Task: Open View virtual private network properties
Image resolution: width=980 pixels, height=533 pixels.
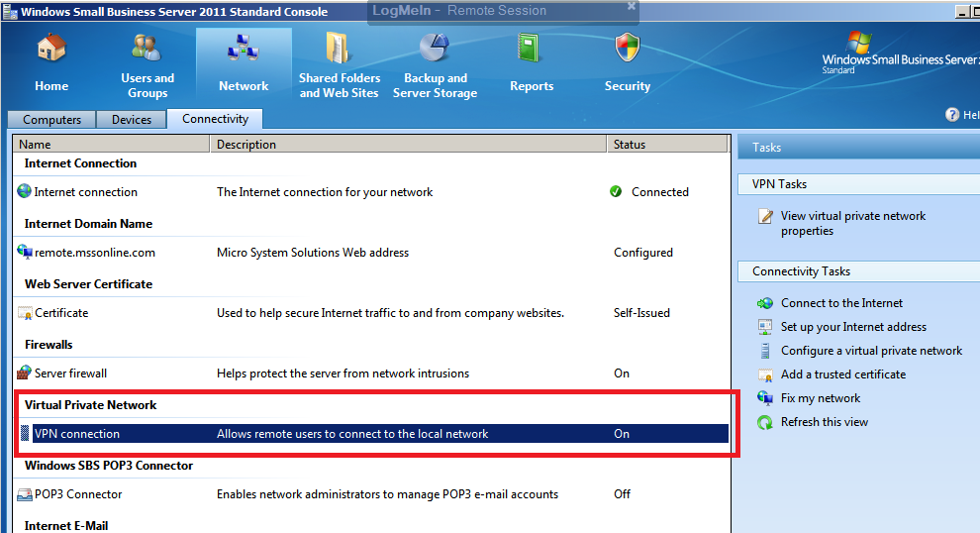Action: 852,223
